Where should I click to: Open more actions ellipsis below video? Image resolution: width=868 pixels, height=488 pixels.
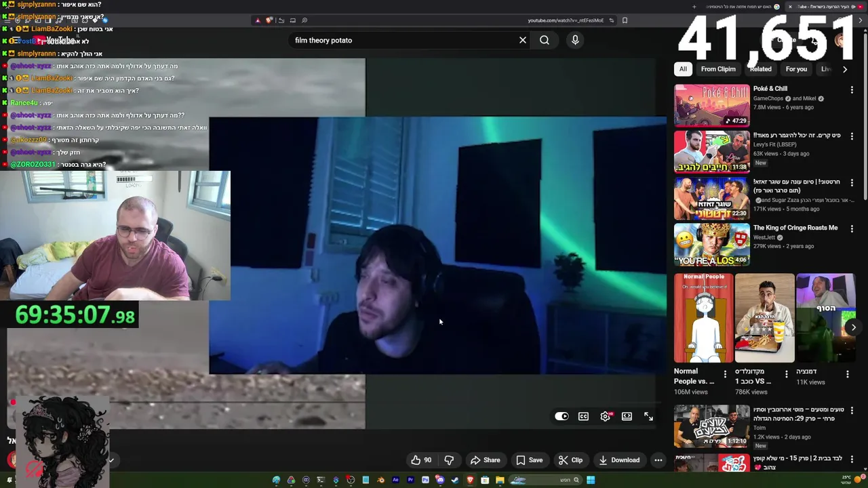pyautogui.click(x=658, y=460)
